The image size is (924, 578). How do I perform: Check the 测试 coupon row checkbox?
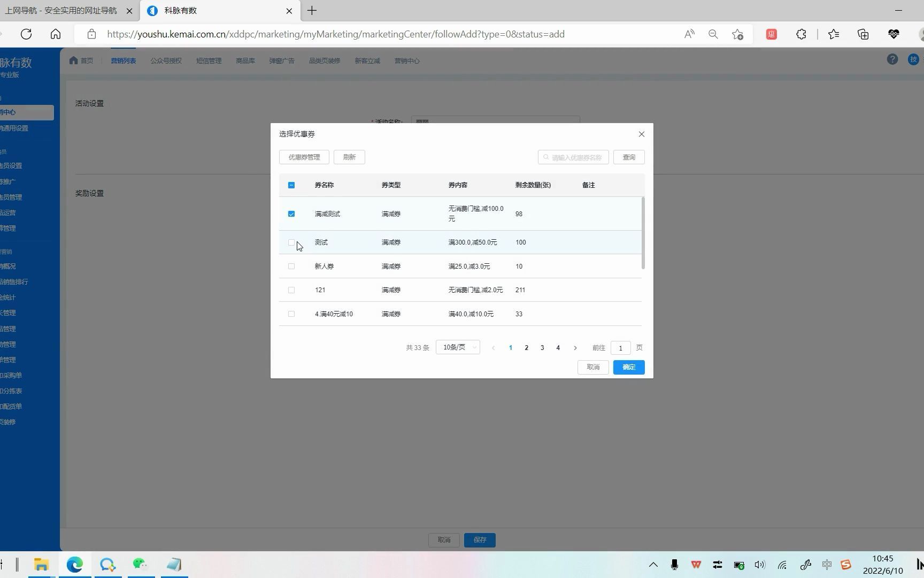291,242
